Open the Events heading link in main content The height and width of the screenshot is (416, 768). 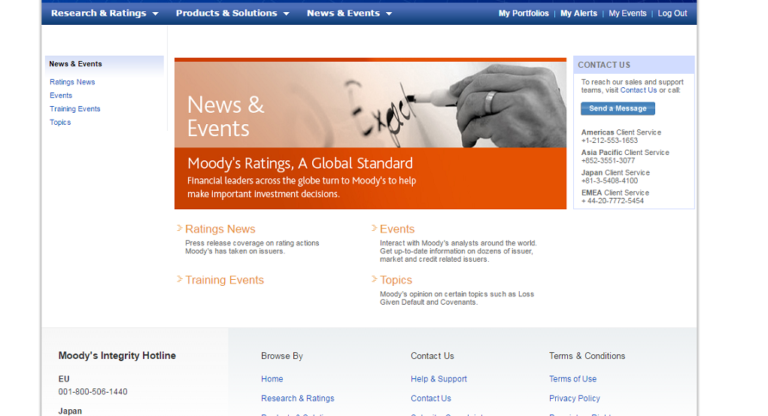(x=397, y=229)
